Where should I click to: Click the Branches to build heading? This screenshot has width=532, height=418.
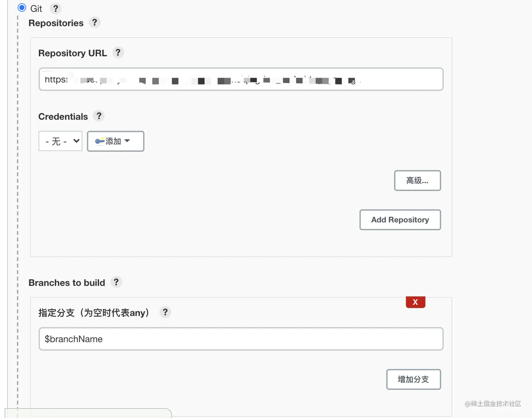67,283
